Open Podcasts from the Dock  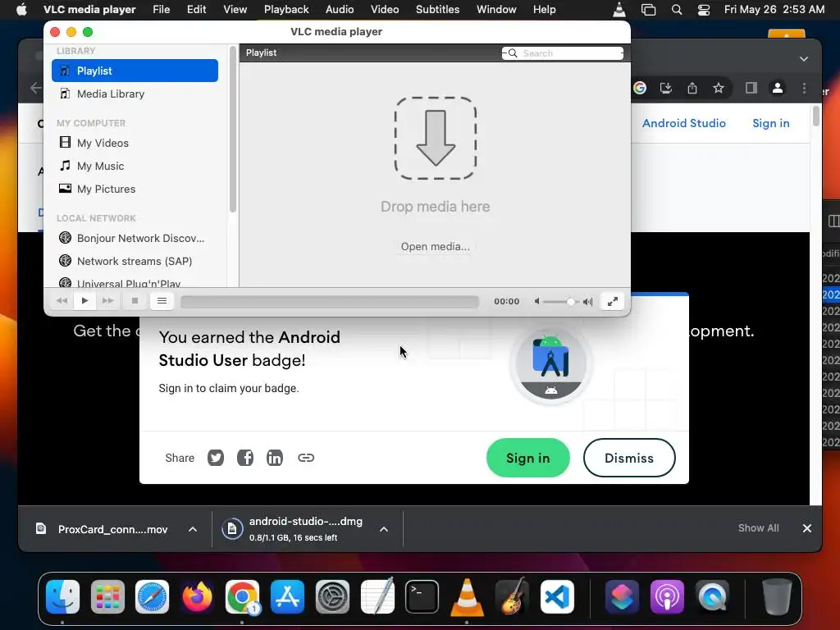point(667,597)
